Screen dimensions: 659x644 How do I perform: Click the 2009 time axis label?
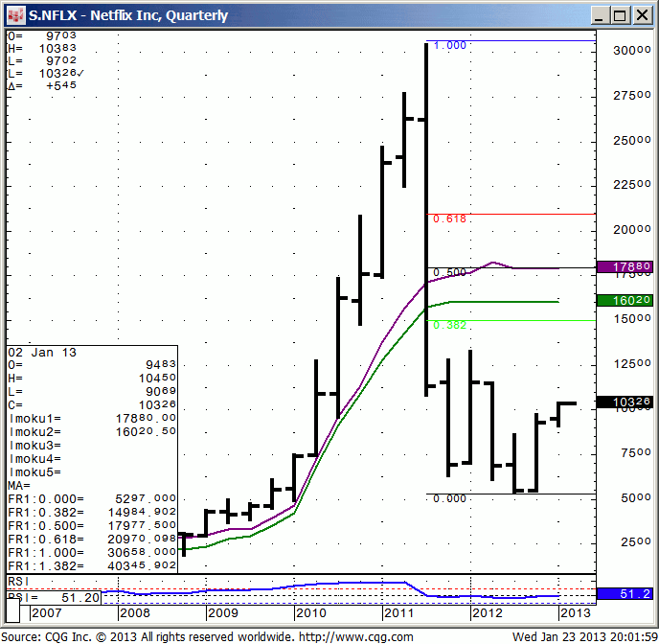pyautogui.click(x=223, y=613)
